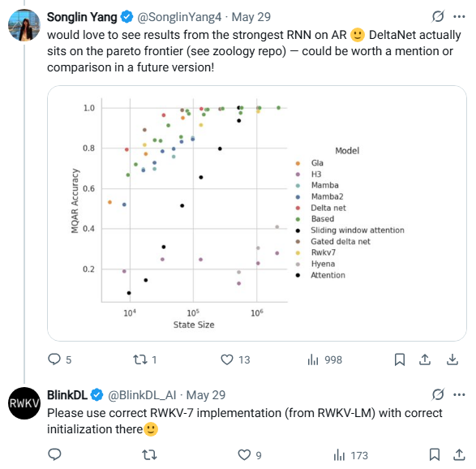Share Songlin Yang's tweet

tap(425, 359)
